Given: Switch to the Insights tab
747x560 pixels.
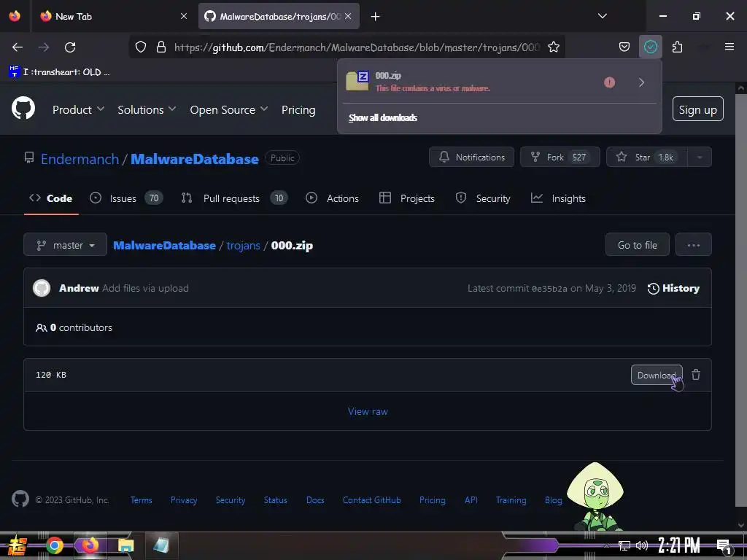Looking at the screenshot, I should pos(558,198).
